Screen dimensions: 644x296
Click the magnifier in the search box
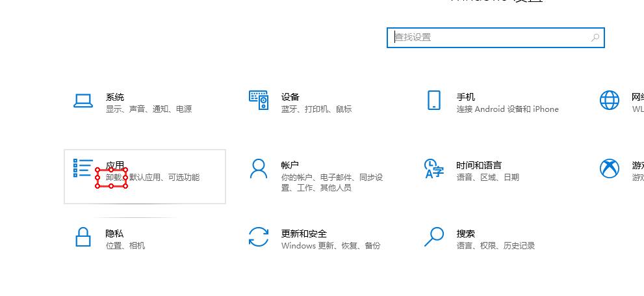[x=595, y=38]
